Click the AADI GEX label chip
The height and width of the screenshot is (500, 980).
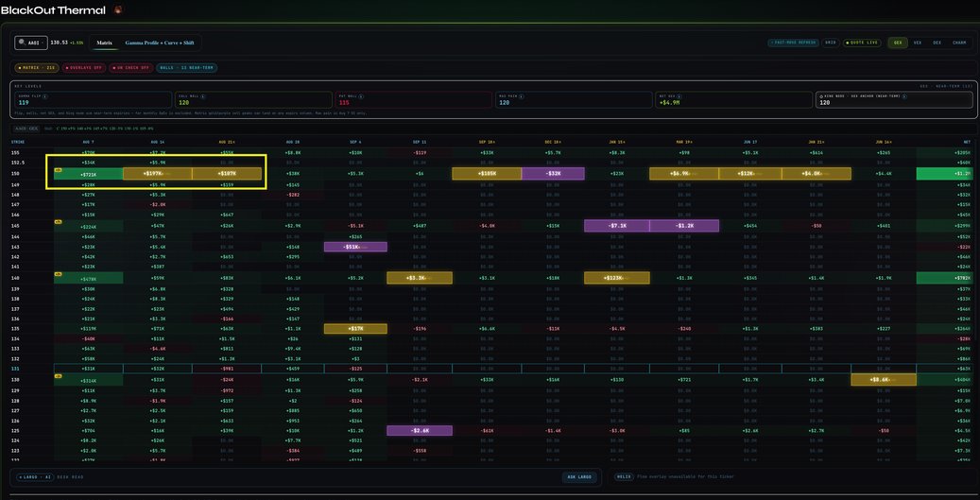point(26,129)
